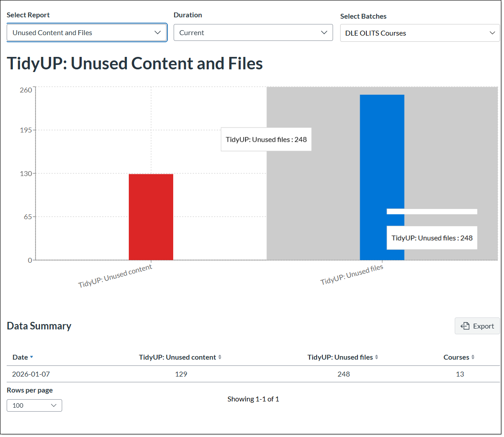Click the chevron in Duration box
504x437 pixels.
(x=324, y=32)
